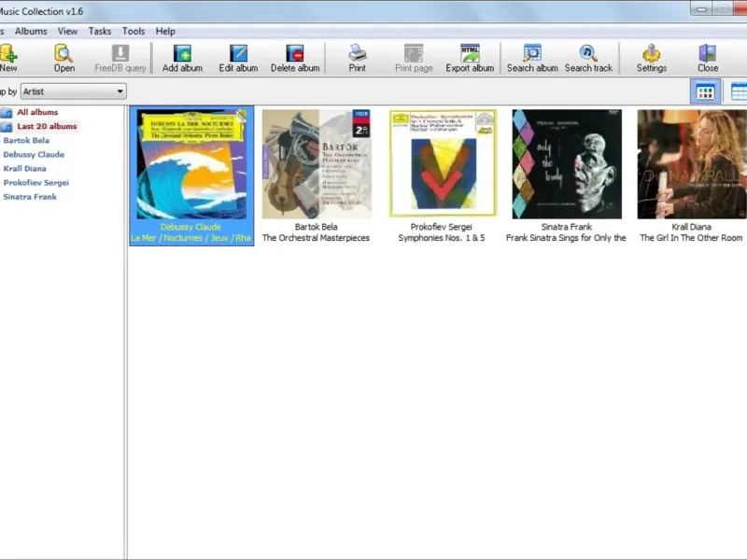
Task: Select All albums in the sidebar
Action: tap(37, 112)
